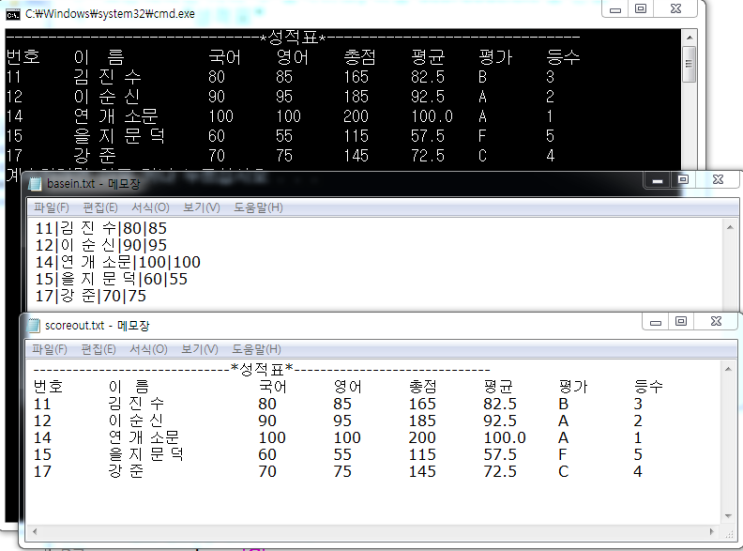Click the cmd window scrollbar thumb
The width and height of the screenshot is (743, 551).
click(x=689, y=64)
